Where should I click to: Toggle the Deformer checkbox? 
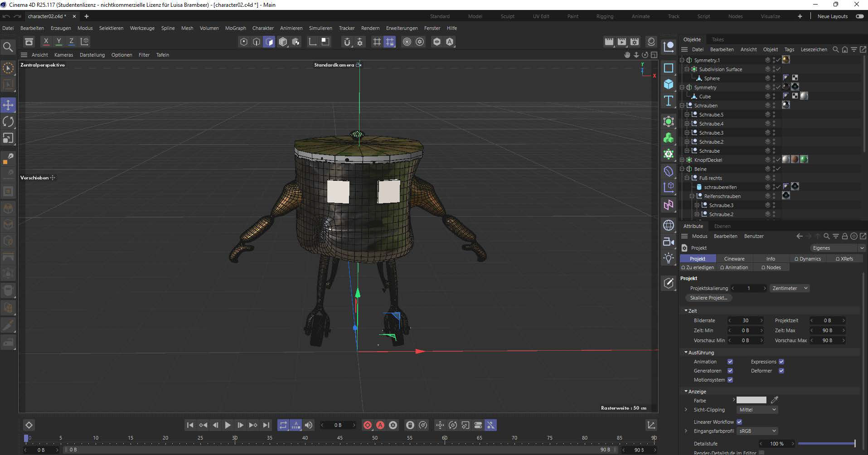(x=781, y=371)
